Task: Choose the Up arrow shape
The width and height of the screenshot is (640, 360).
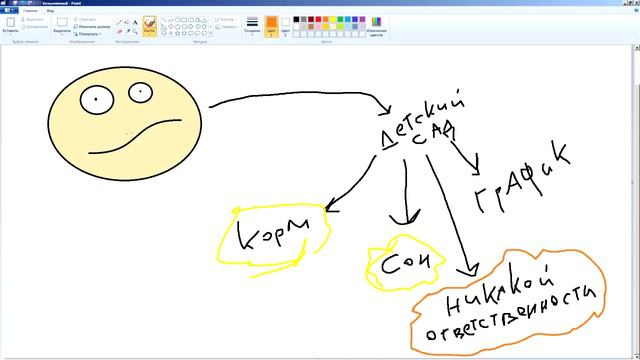Action: click(x=204, y=27)
